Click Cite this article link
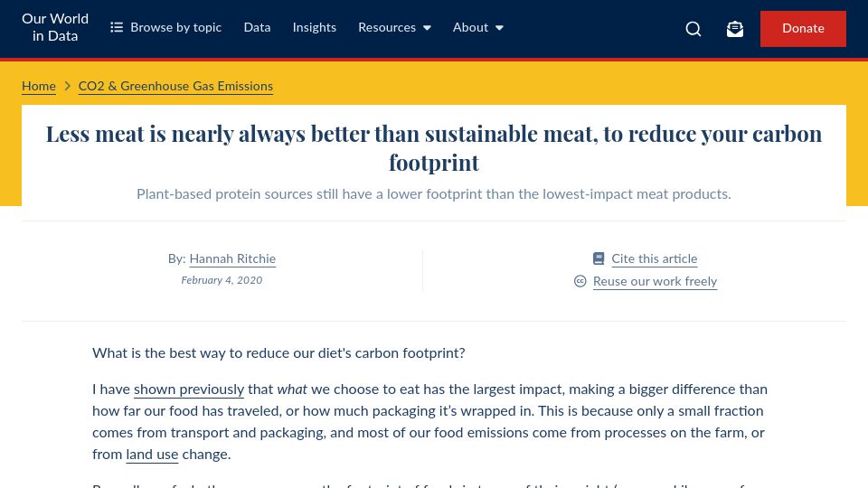The width and height of the screenshot is (868, 488). point(655,259)
